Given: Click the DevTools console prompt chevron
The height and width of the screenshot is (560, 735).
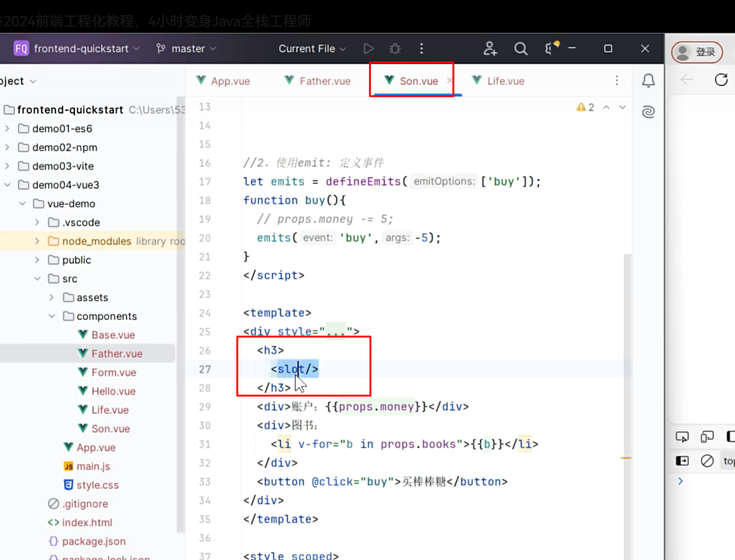Looking at the screenshot, I should click(680, 481).
